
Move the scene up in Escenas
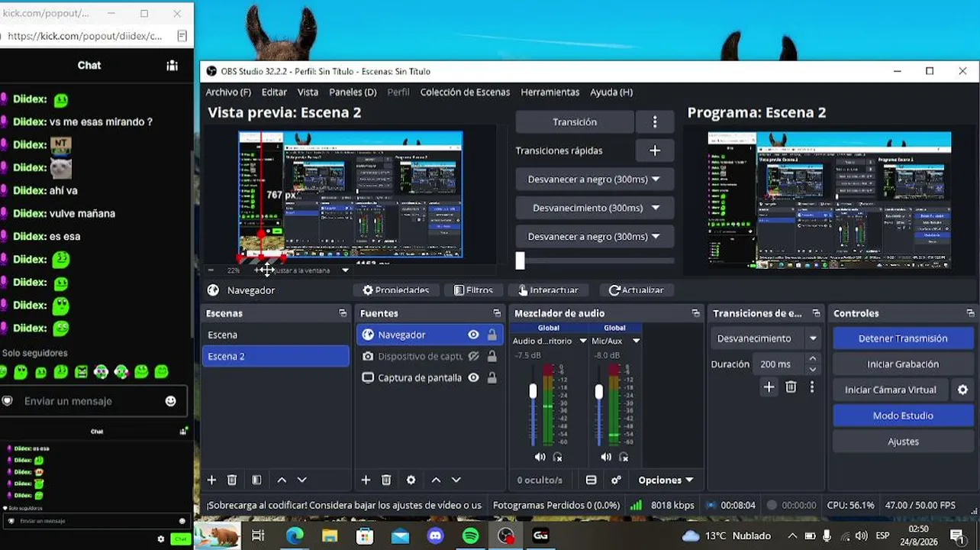[282, 480]
